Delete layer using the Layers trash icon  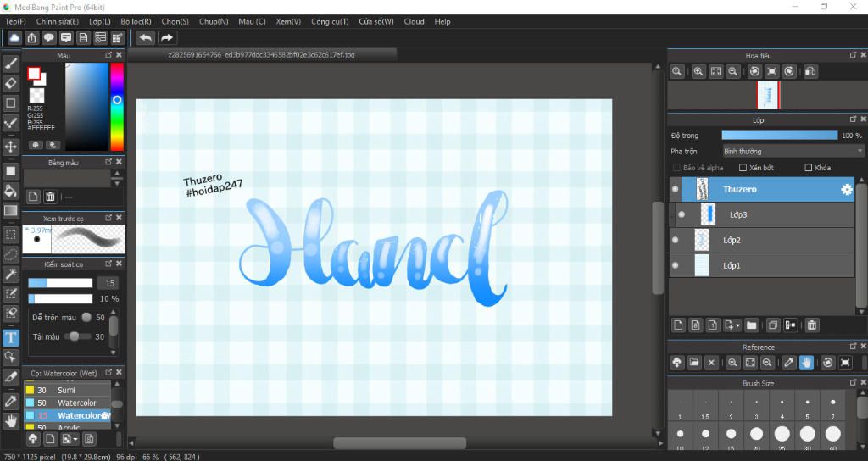812,325
